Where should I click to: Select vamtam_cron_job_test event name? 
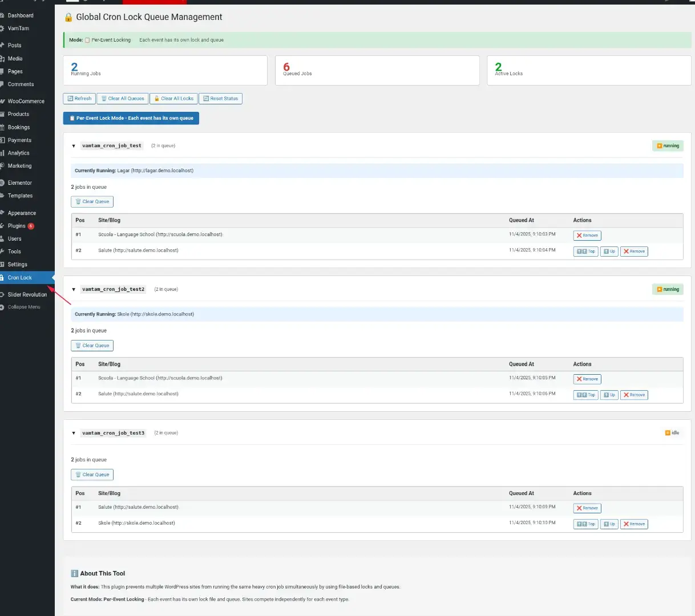coord(112,146)
